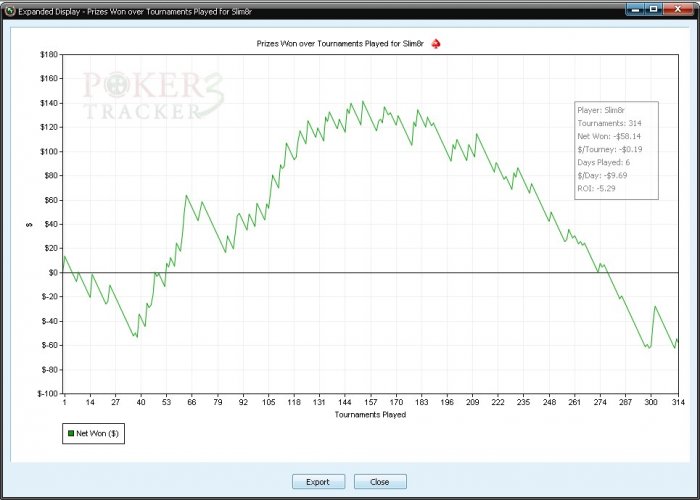Viewport: 700px width, 500px height.
Task: Click the Export button
Action: (318, 482)
